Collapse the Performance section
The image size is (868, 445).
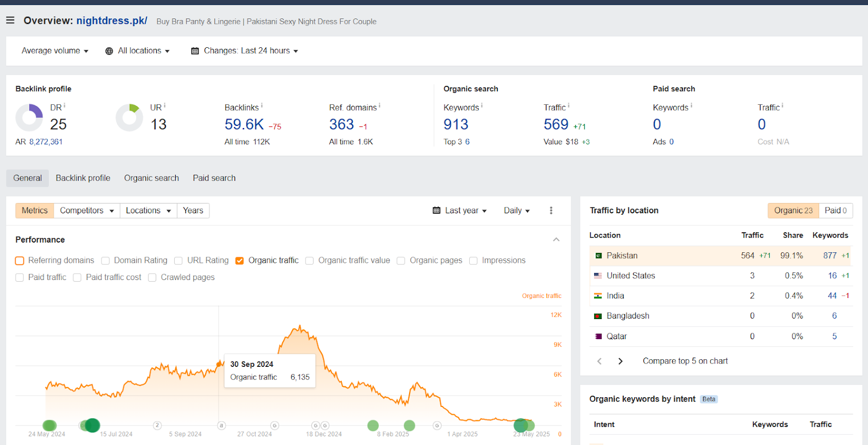pos(556,240)
